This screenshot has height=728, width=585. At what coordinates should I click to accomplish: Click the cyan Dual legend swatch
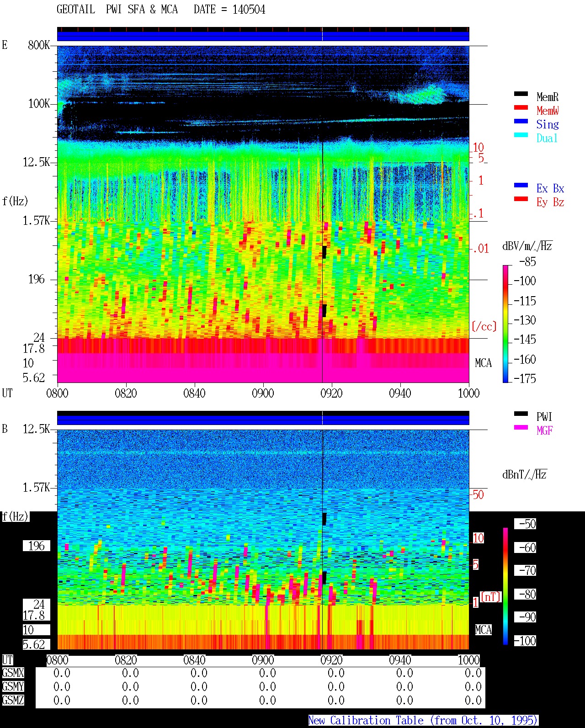click(x=521, y=135)
